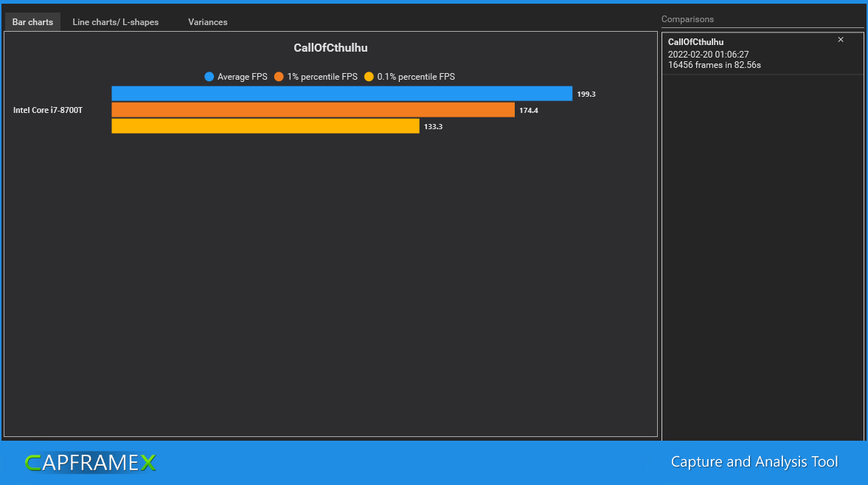Click the orange 1% percentile bar
Viewport: 868px width, 485px height.
[x=313, y=110]
